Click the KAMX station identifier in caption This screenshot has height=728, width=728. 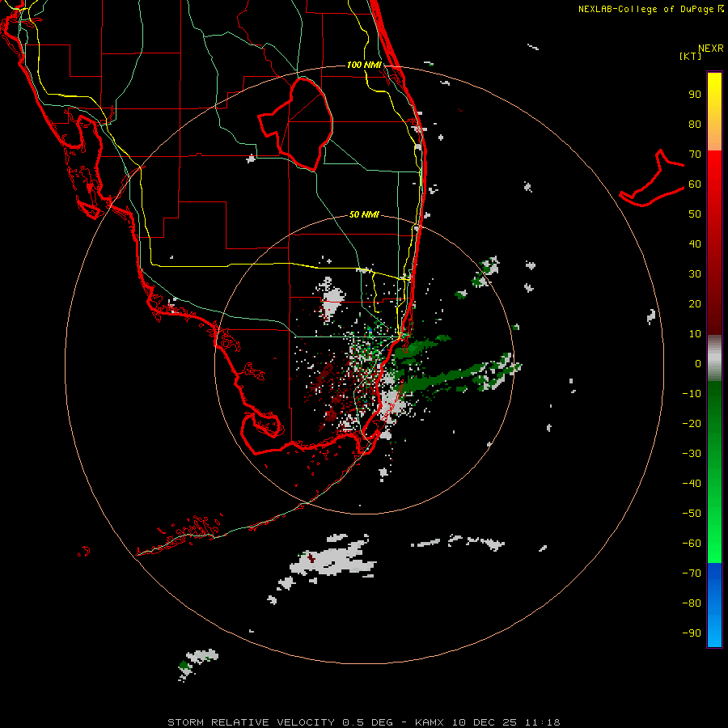(x=430, y=722)
